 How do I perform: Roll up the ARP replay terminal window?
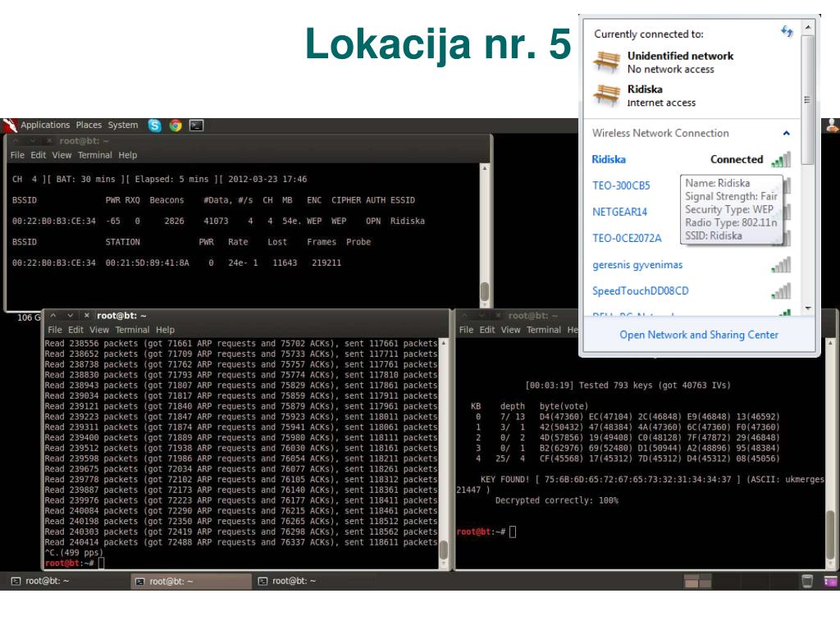[x=53, y=316]
